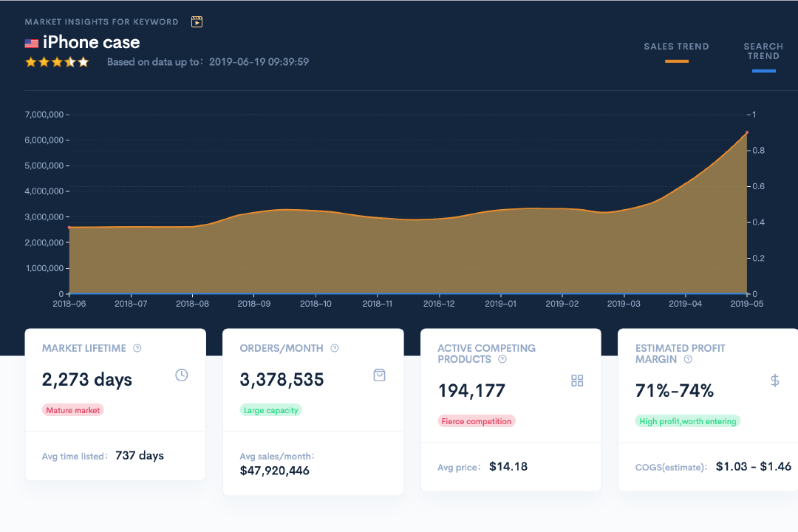Click the Mature market tag
The width and height of the screenshot is (798, 532).
click(72, 410)
